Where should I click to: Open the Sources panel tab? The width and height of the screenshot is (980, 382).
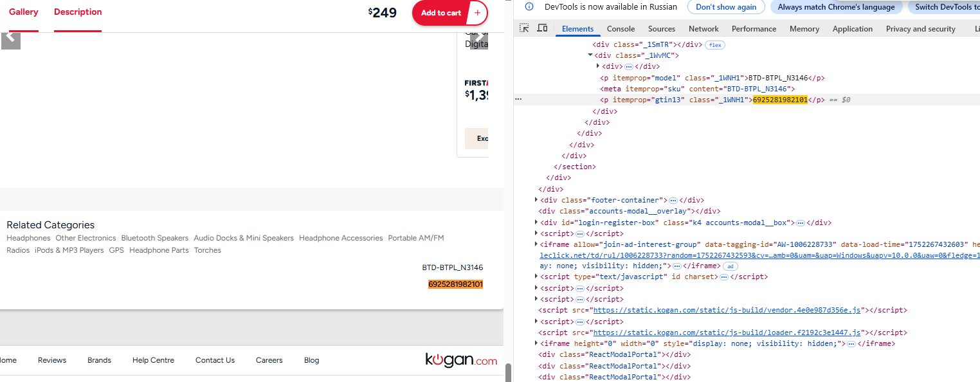tap(662, 29)
